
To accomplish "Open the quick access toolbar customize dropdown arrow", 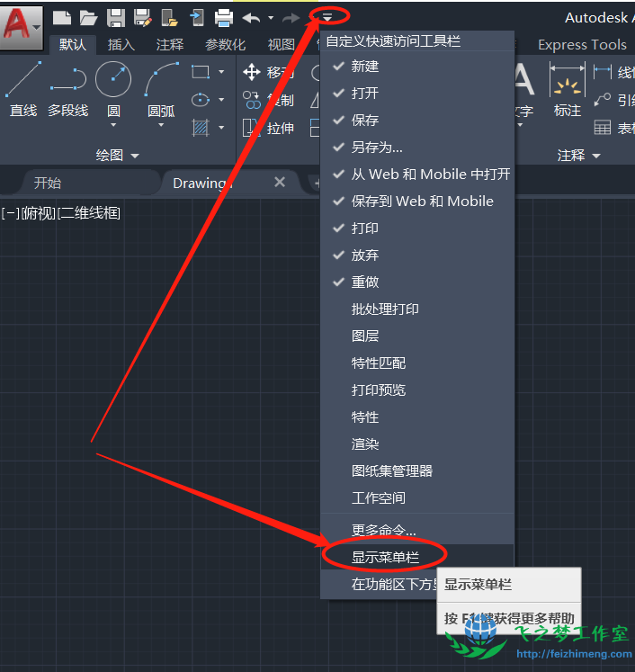I will point(327,16).
